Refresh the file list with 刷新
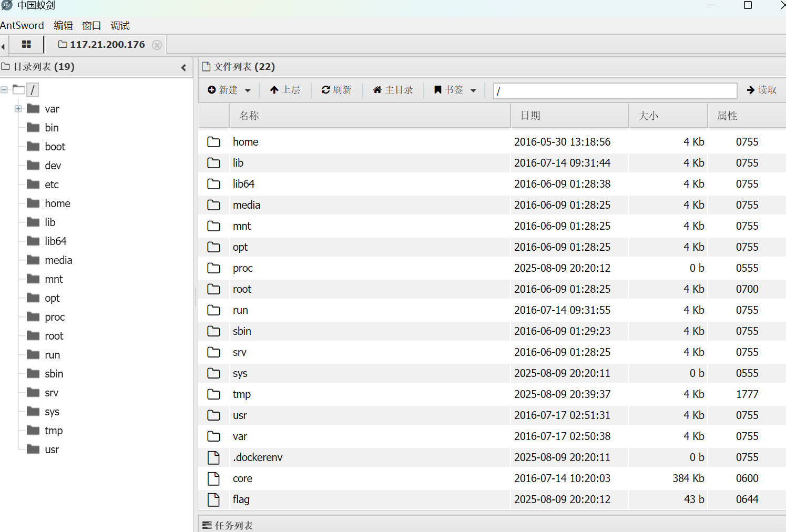Screen dimensions: 786x532 (336, 90)
